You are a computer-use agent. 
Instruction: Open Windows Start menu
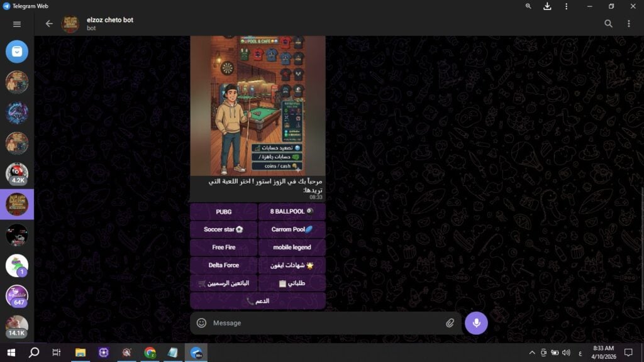(x=11, y=353)
